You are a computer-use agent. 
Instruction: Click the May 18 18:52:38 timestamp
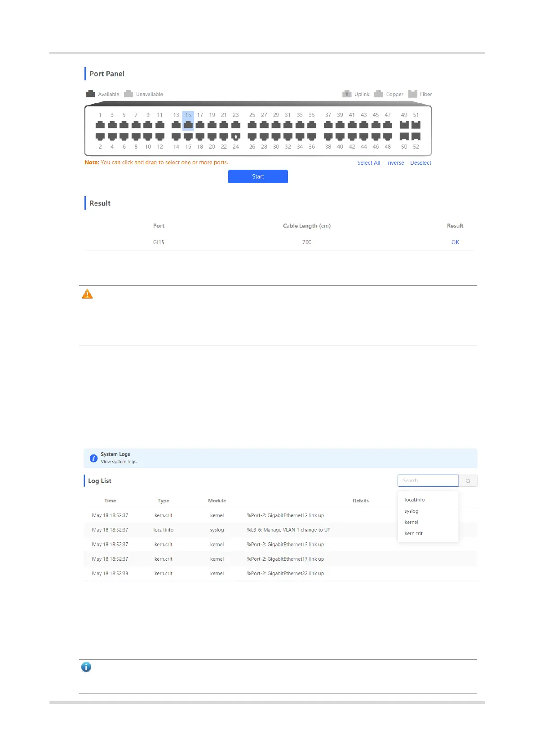pos(110,573)
